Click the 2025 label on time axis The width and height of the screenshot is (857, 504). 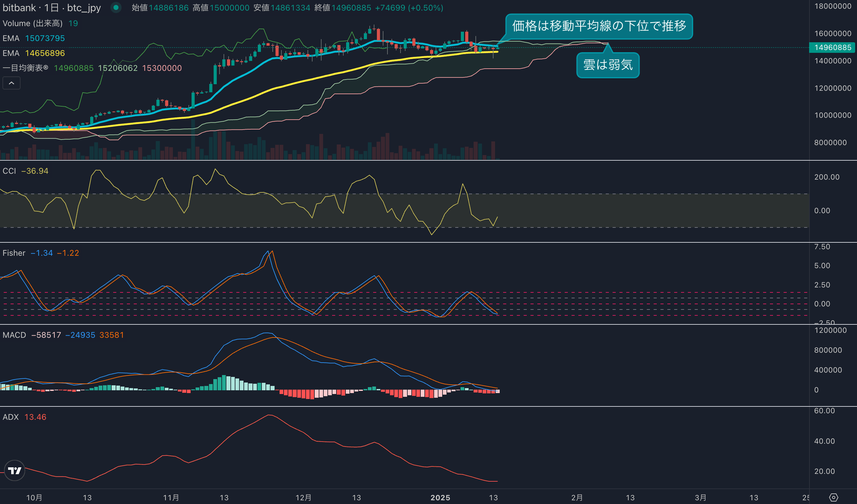point(440,497)
